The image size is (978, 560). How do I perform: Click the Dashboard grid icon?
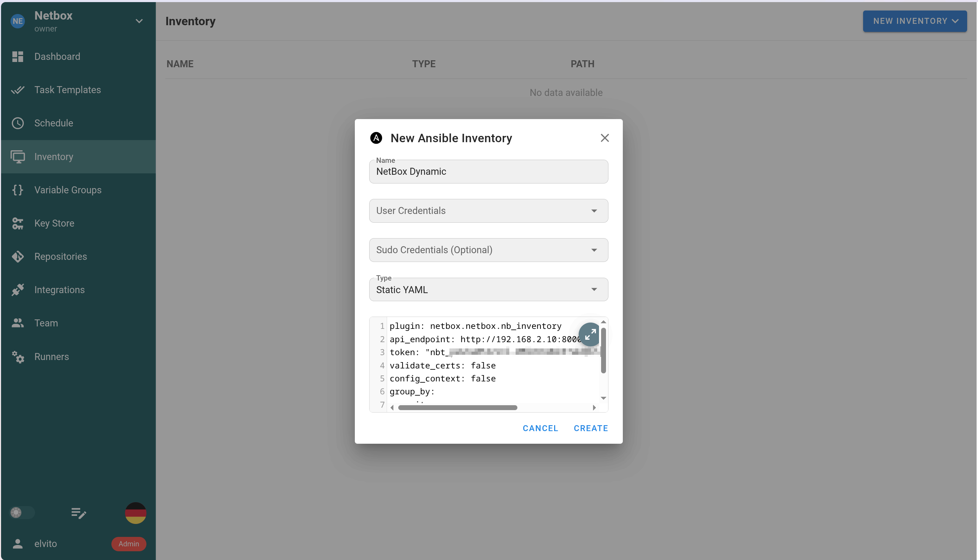coord(18,56)
